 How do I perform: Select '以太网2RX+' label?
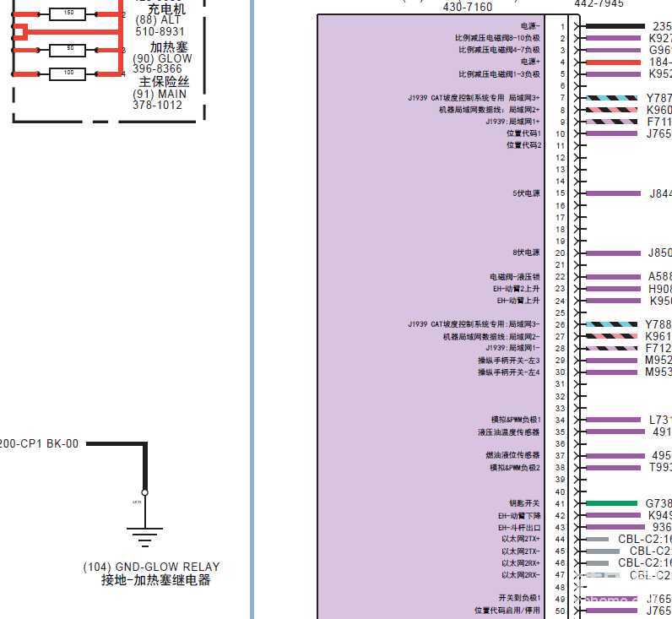[521, 563]
